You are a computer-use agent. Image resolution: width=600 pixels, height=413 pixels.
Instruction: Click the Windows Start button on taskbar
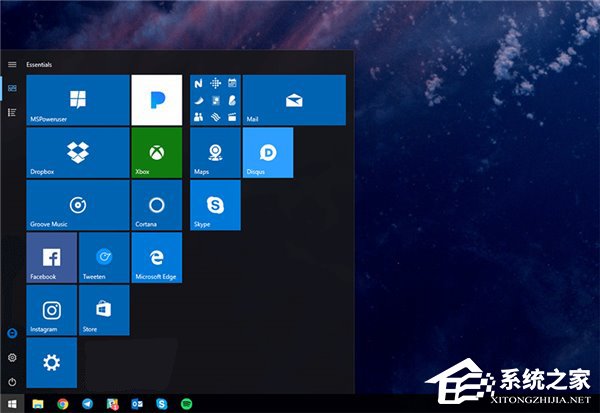click(12, 404)
